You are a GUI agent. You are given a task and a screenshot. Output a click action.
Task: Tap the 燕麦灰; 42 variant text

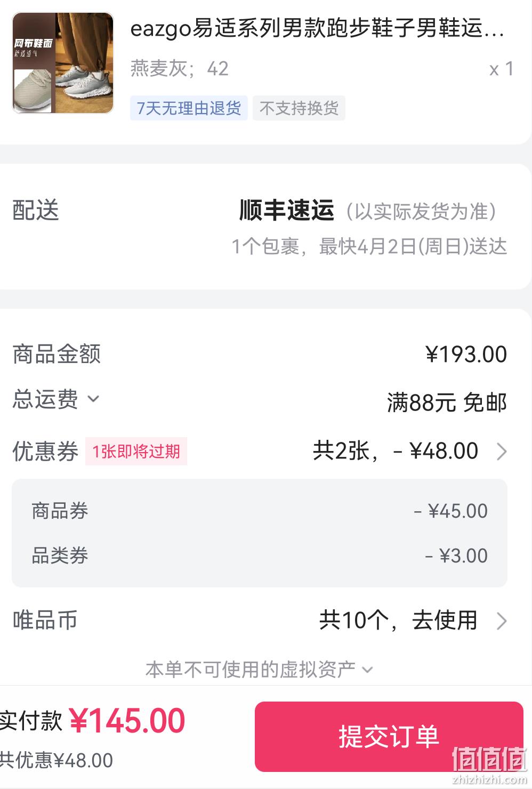tap(180, 69)
